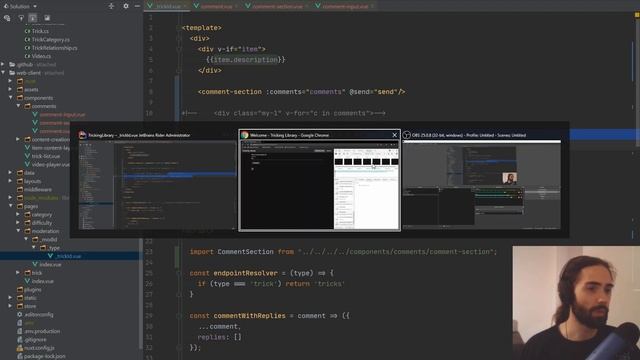Expand the category folder
640x360 pixels.
[19, 214]
